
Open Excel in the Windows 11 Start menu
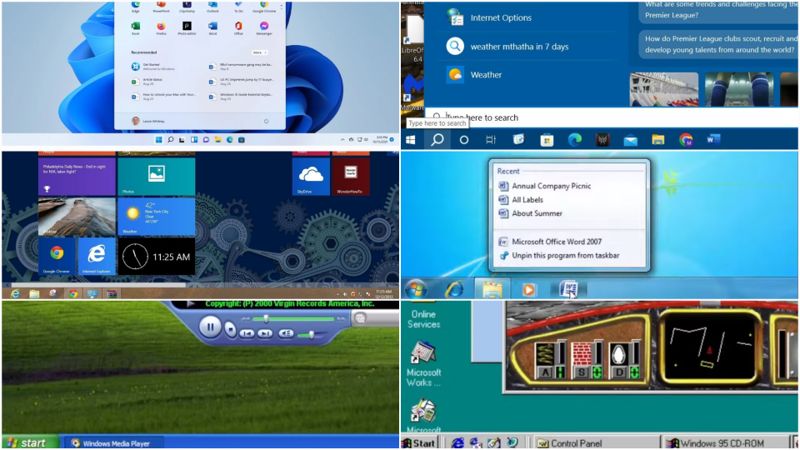point(136,26)
